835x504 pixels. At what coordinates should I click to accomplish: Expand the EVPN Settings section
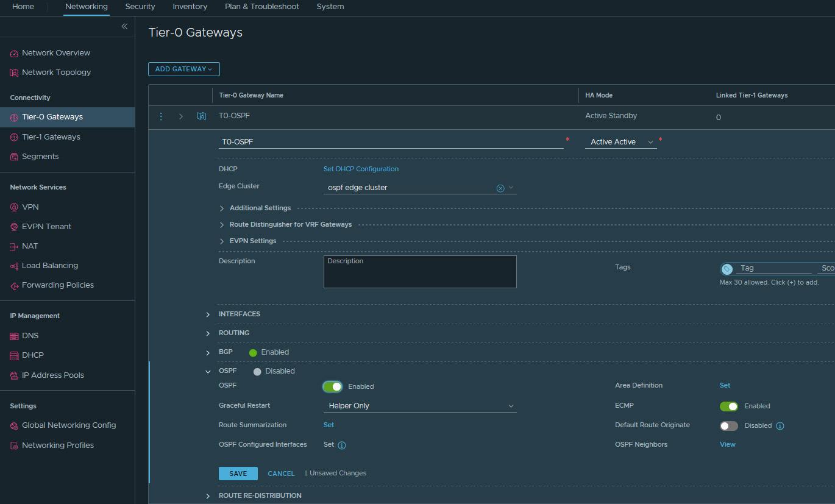click(222, 241)
